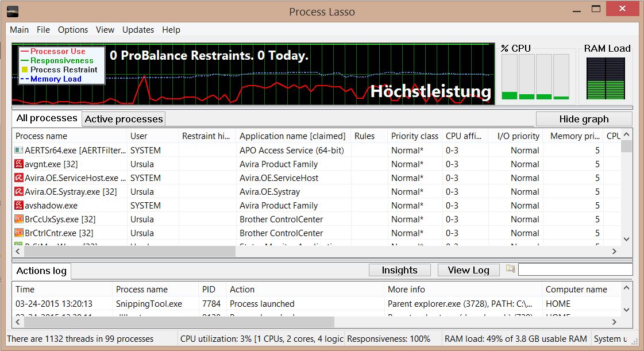Click the avshadow.exe icon

coord(19,205)
